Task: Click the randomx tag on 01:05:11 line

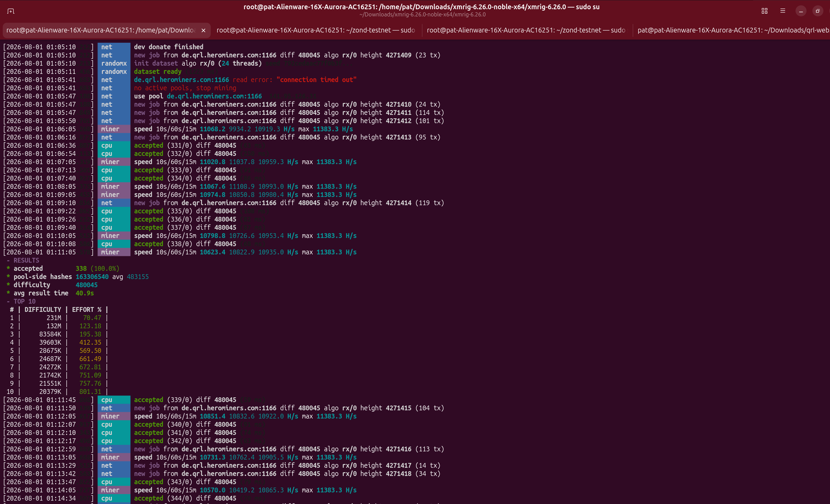Action: tap(114, 71)
